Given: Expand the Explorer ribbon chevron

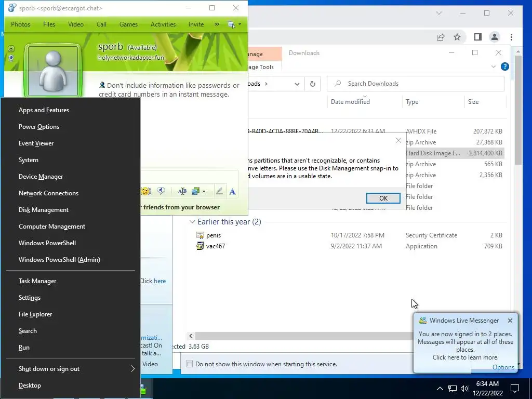Looking at the screenshot, I should [494, 67].
